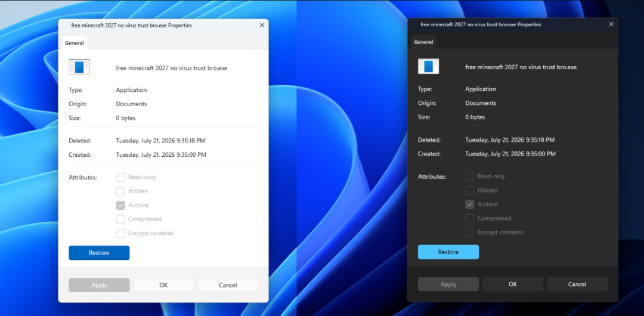
Task: Toggle Encrypt contents checkbox in light window
Action: point(120,233)
